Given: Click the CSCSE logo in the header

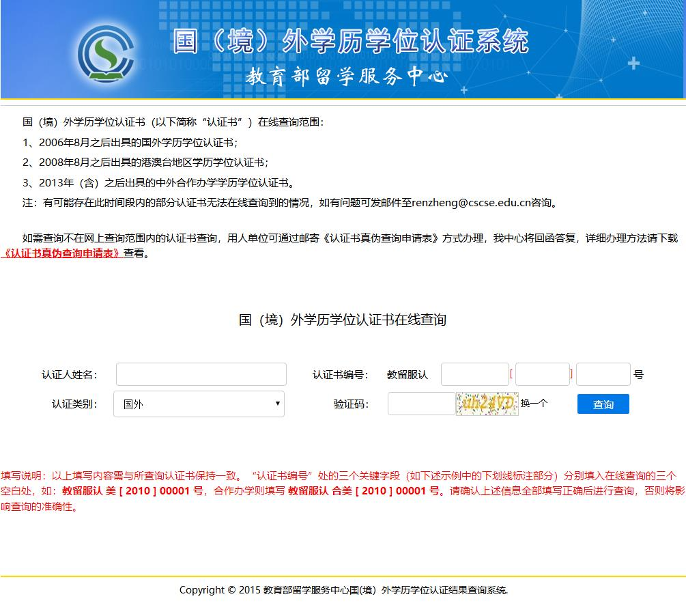Looking at the screenshot, I should [104, 52].
